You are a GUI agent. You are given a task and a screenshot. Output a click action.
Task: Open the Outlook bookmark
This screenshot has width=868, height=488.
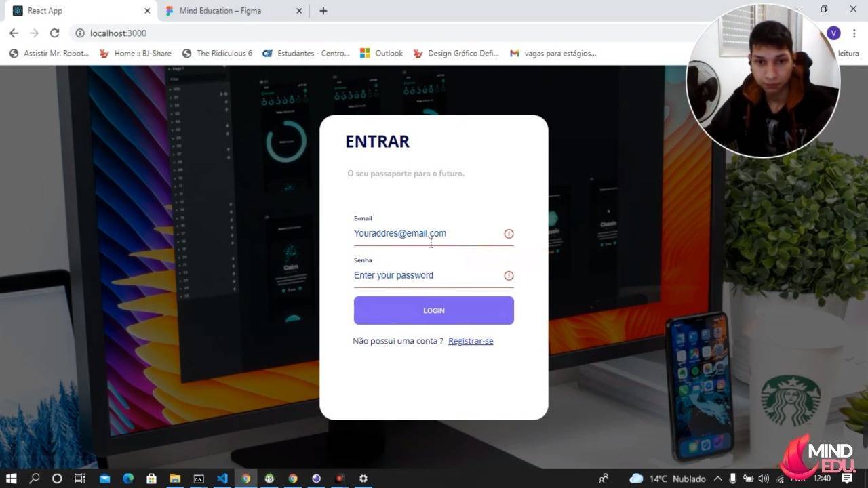[x=381, y=53]
